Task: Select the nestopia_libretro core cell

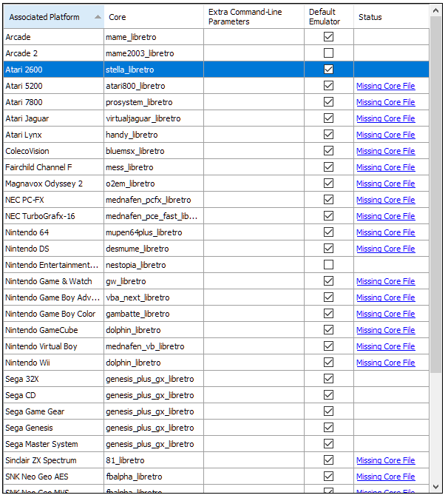Action: pyautogui.click(x=154, y=265)
